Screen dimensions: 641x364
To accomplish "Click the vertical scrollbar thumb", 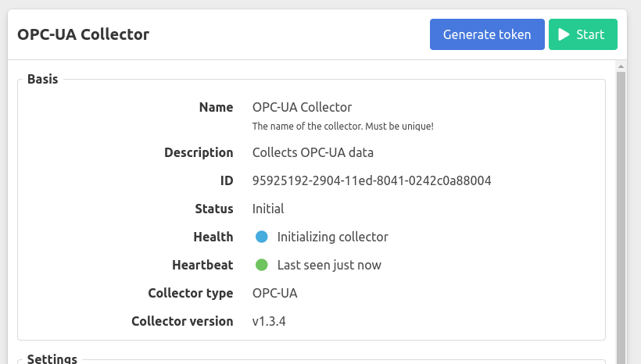I will pos(621,216).
